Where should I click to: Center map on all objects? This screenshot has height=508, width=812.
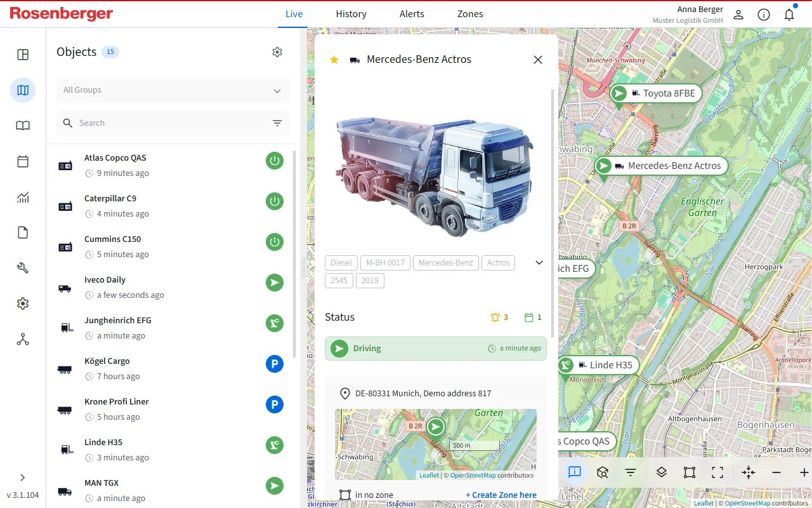(749, 472)
